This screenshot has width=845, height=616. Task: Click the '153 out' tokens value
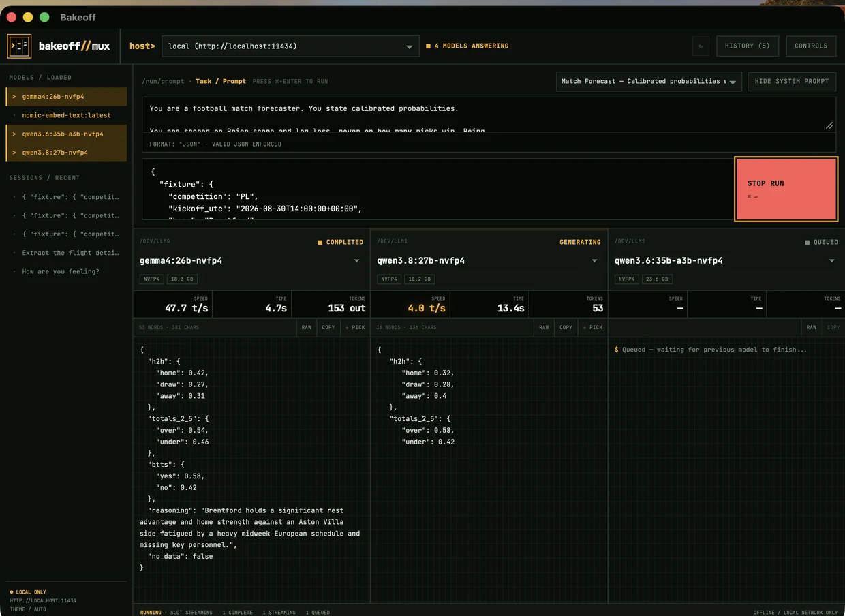[347, 309]
